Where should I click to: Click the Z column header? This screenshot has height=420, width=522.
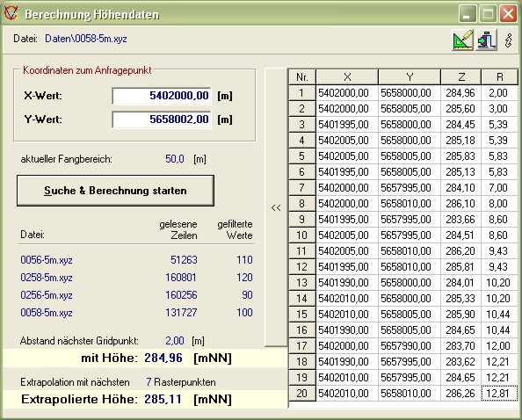click(x=461, y=77)
